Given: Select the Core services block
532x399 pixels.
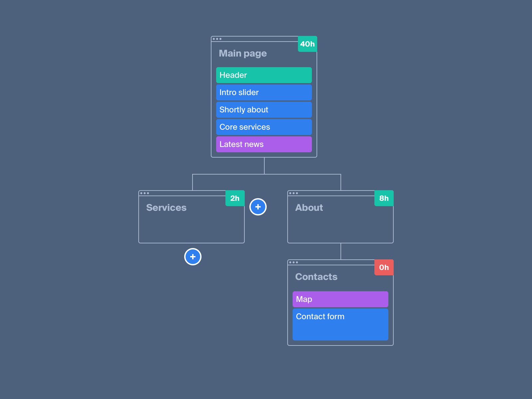Looking at the screenshot, I should (264, 127).
